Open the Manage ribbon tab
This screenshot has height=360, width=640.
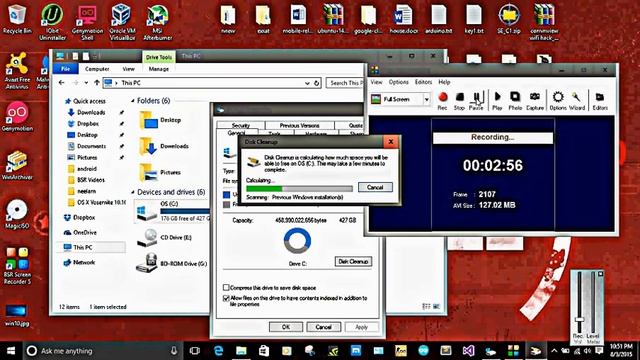(x=159, y=69)
